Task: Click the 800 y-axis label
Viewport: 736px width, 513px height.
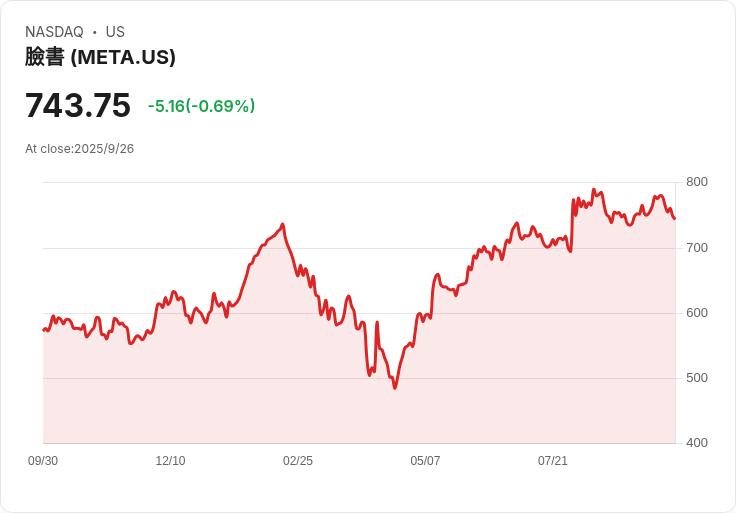Action: [x=696, y=182]
